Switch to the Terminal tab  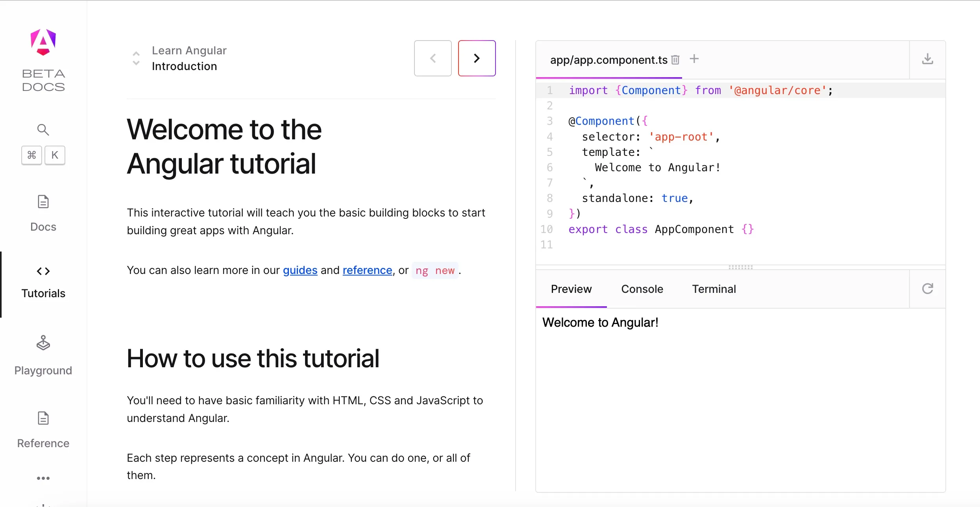click(714, 289)
